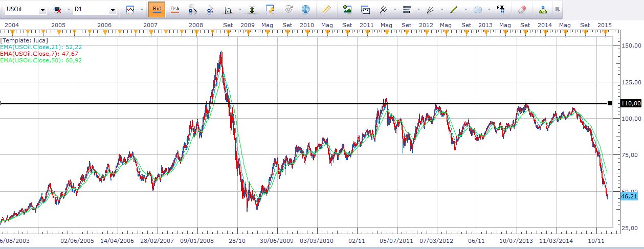
Task: Open the D1 timeframe dropdown
Action: pyautogui.click(x=113, y=10)
